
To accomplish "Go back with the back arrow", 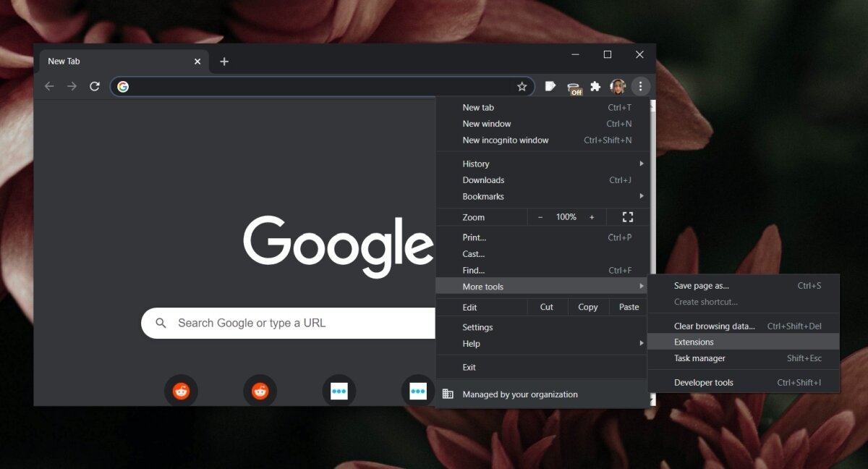I will click(x=49, y=86).
